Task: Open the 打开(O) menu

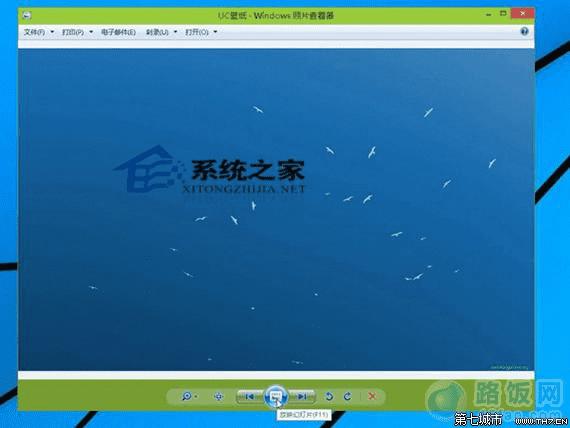Action: (x=201, y=32)
